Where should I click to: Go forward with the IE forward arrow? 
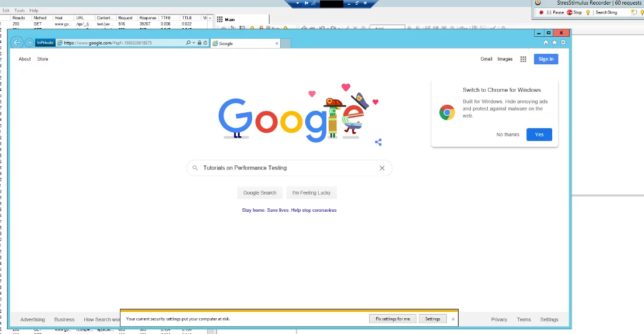(29, 43)
